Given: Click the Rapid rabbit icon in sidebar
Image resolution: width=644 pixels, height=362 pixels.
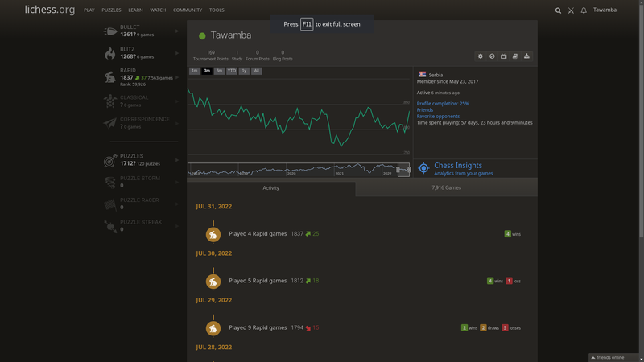Looking at the screenshot, I should (x=110, y=77).
